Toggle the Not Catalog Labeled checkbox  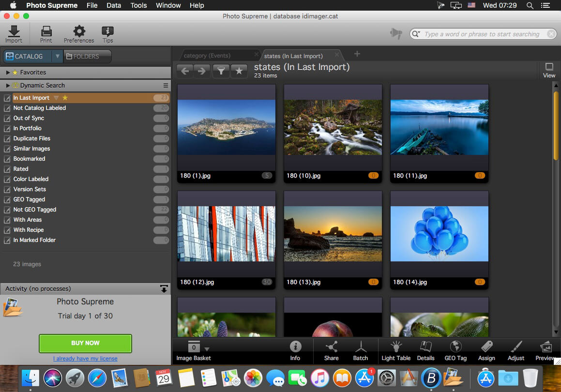[7, 108]
